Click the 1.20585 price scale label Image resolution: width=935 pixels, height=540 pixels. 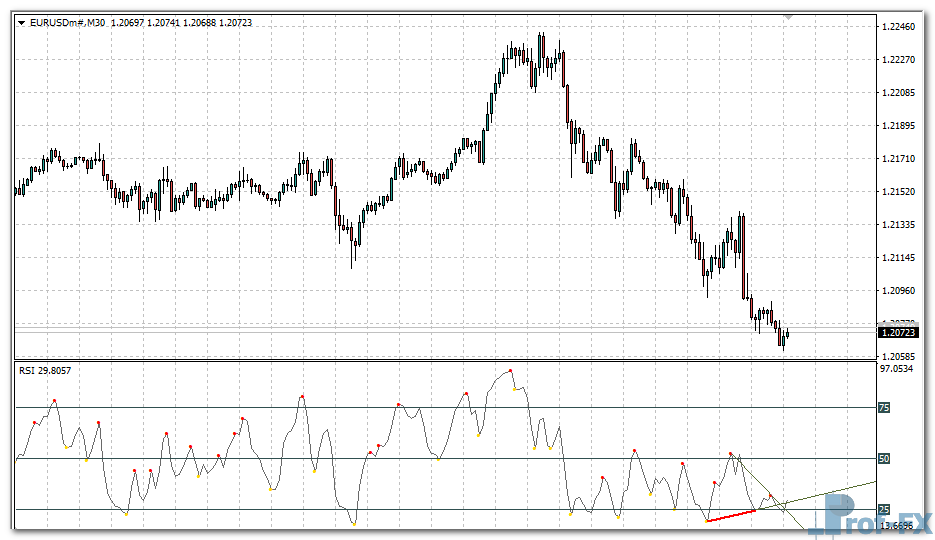pos(897,356)
